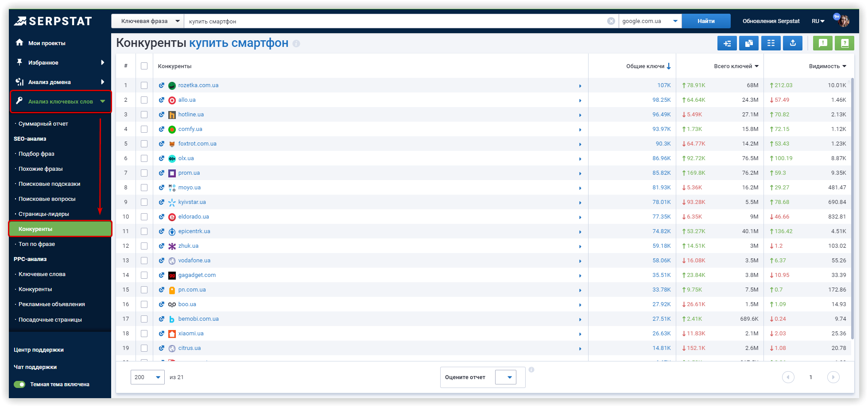Open the RU language dropdown
Screen dimensions: 868x407
818,21
